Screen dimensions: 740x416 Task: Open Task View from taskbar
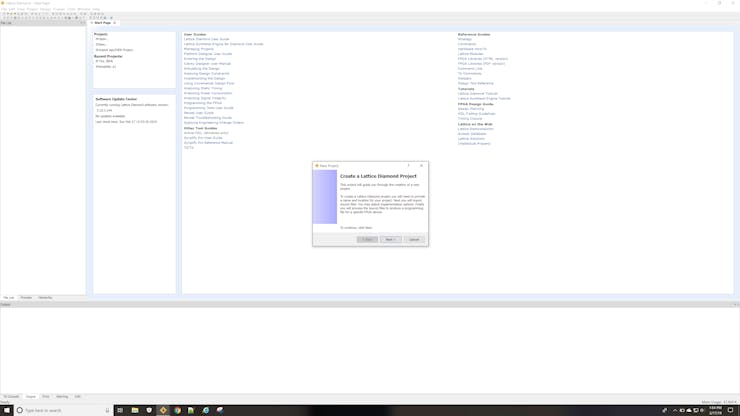tap(120, 410)
